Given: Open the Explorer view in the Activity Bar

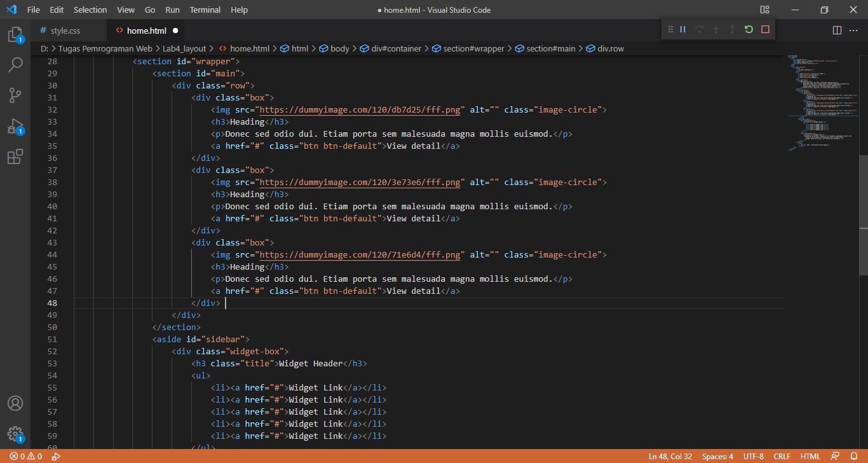Looking at the screenshot, I should pos(16,35).
